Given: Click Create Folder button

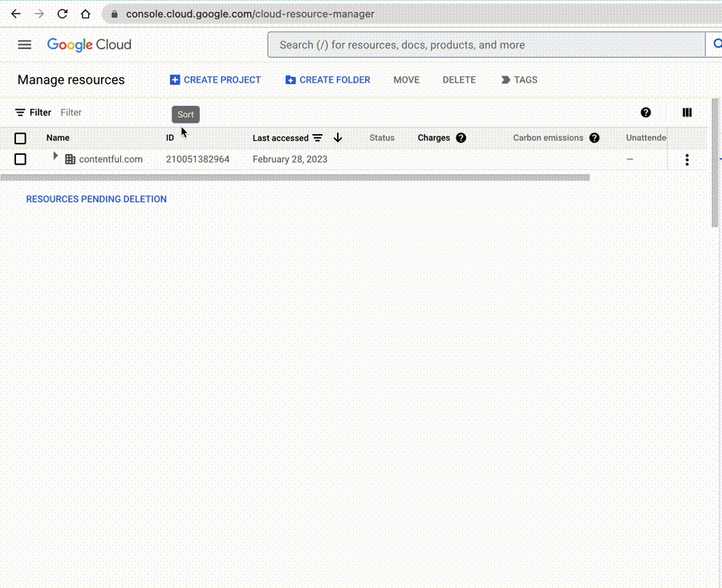Looking at the screenshot, I should pyautogui.click(x=327, y=80).
